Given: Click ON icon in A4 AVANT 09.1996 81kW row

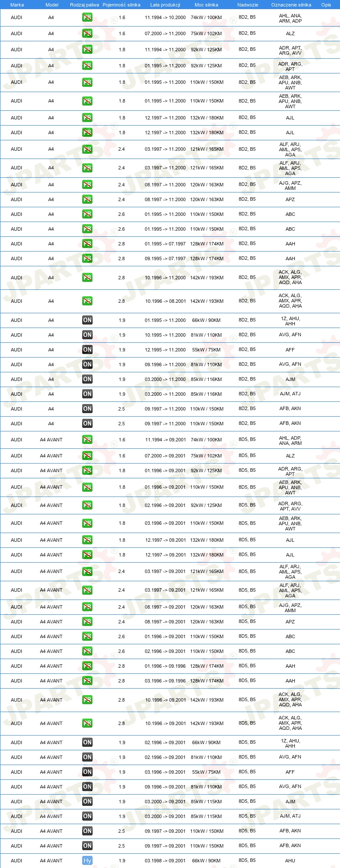Looking at the screenshot, I should pos(87,787).
